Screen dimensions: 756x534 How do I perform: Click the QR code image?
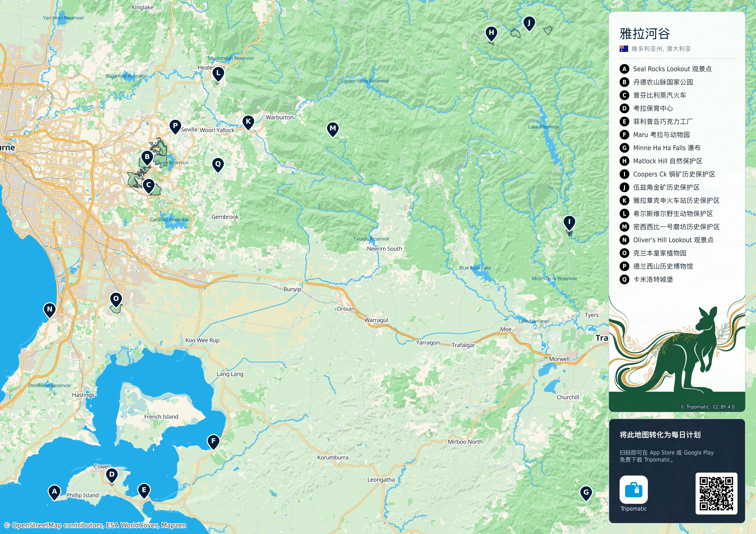[x=716, y=494]
